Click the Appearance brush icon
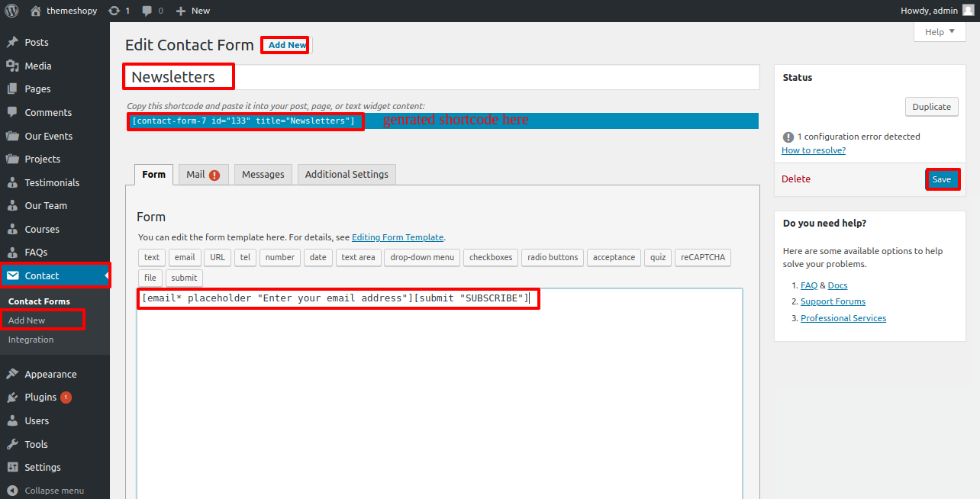Screen dimensions: 980x499 click(x=12, y=374)
